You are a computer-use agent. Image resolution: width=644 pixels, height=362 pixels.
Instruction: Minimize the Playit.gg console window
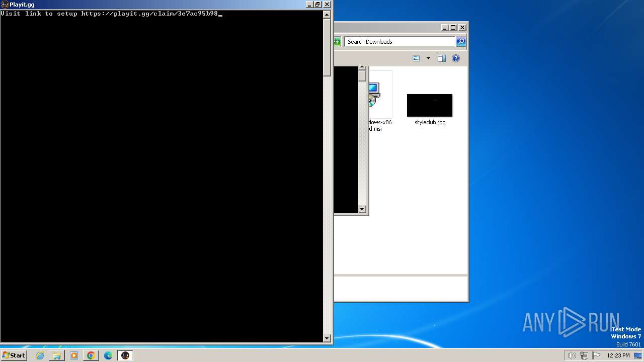pyautogui.click(x=309, y=5)
